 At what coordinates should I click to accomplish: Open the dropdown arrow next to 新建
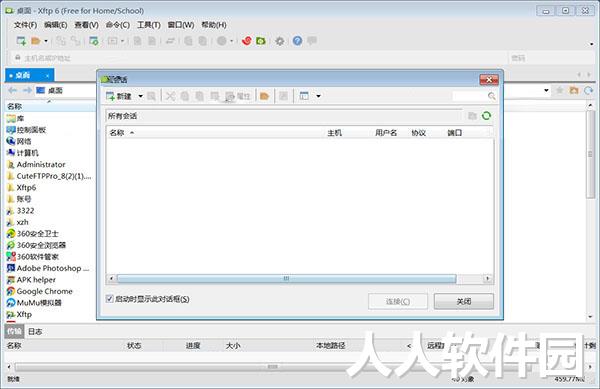pyautogui.click(x=140, y=96)
